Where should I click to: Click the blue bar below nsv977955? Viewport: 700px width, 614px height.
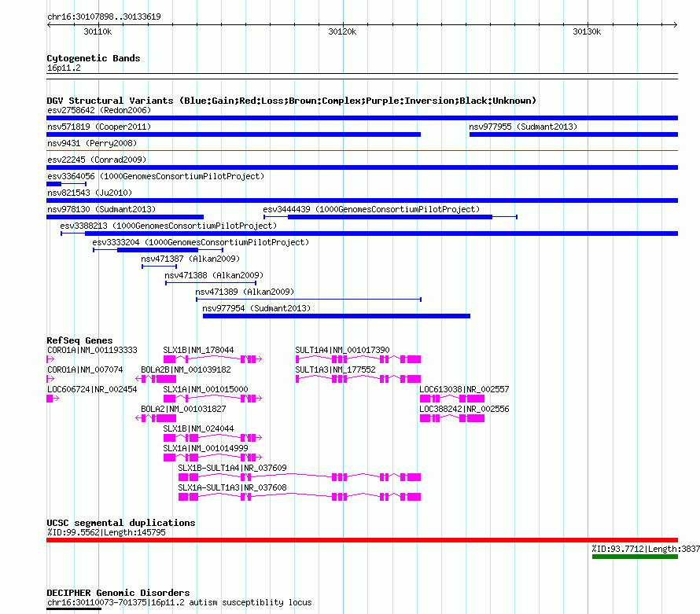pyautogui.click(x=573, y=134)
